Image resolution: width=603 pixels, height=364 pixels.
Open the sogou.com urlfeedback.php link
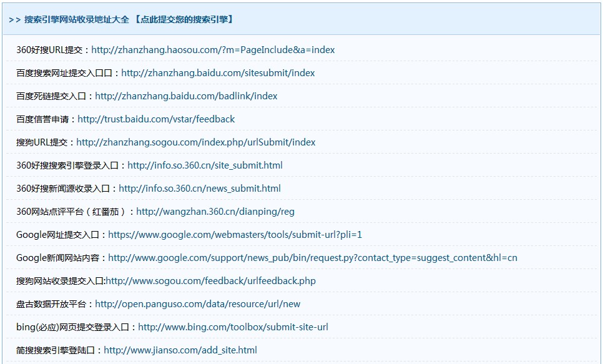point(210,281)
